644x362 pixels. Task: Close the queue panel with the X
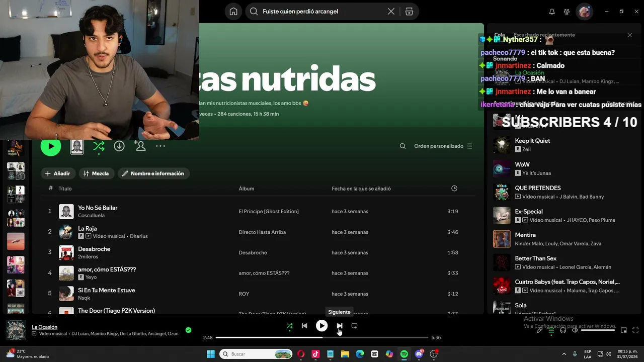[629, 35]
